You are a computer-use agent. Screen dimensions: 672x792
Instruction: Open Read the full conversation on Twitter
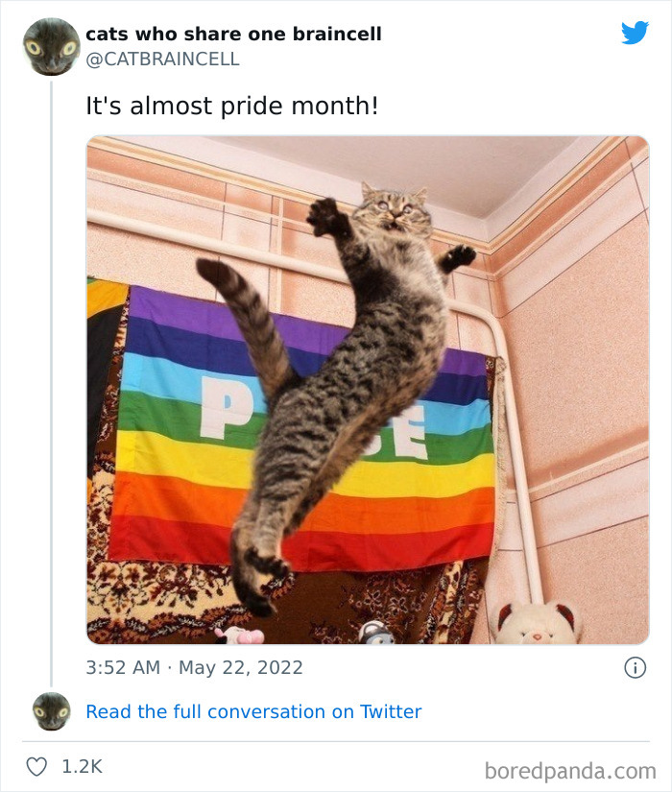252,711
